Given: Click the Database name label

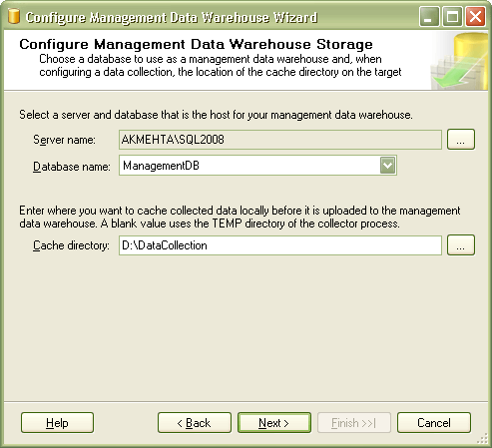Looking at the screenshot, I should (x=72, y=167).
